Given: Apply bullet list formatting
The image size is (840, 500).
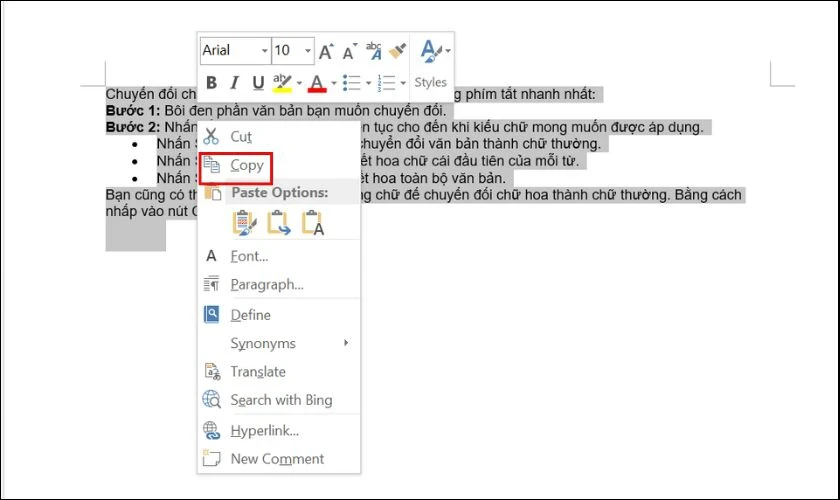Looking at the screenshot, I should pos(351,83).
